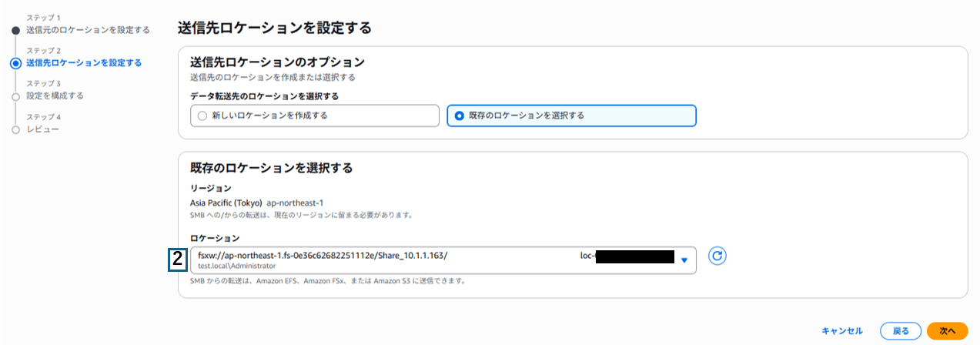Open the fsxw:// location combo box
980x345 pixels.
coord(385,260)
